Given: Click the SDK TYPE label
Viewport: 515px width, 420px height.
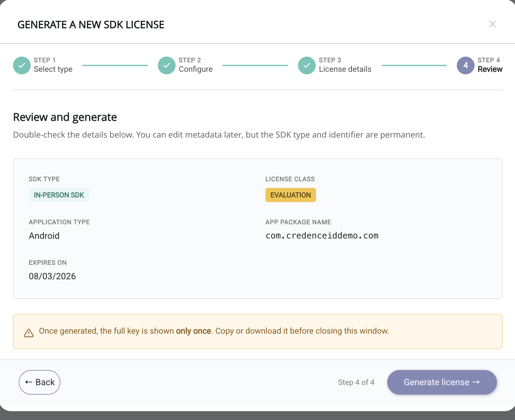Looking at the screenshot, I should (x=44, y=179).
